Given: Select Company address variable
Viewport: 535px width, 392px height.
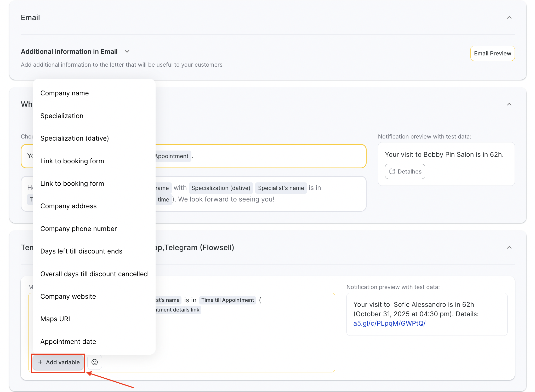Looking at the screenshot, I should [x=68, y=206].
